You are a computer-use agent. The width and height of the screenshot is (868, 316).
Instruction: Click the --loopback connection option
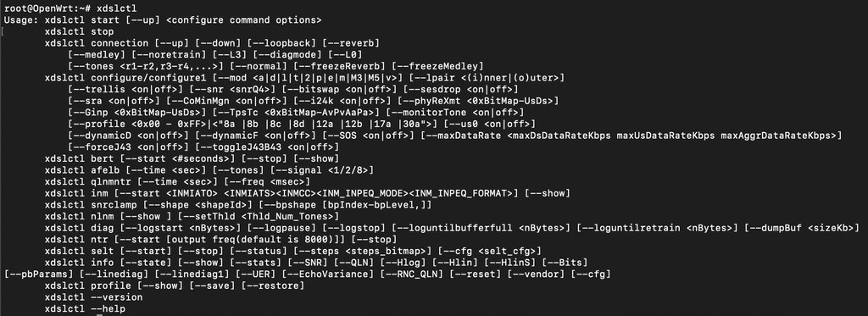tap(281, 43)
